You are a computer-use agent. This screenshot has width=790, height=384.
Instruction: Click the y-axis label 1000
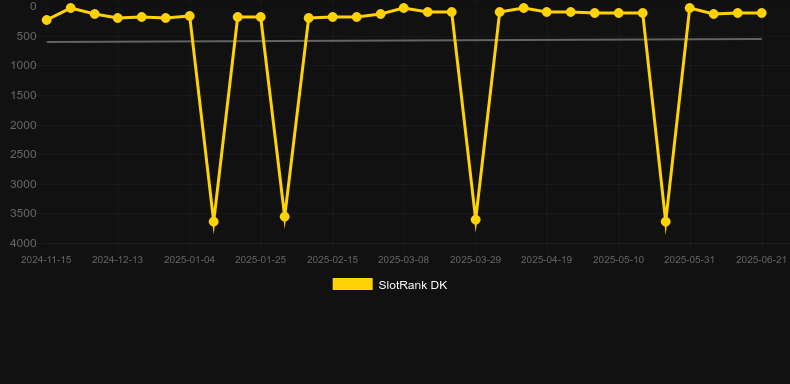pos(24,66)
